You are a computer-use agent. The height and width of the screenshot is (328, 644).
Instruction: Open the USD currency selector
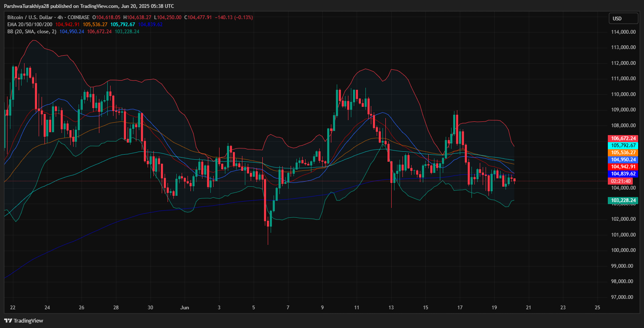tap(623, 18)
